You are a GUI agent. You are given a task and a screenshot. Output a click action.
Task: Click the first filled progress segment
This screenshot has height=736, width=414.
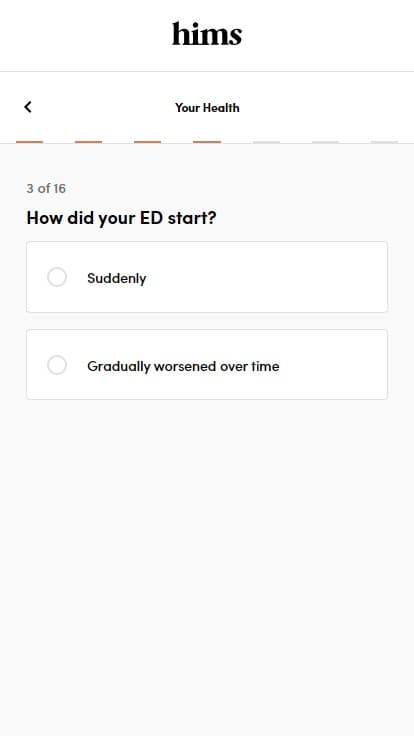tap(30, 142)
